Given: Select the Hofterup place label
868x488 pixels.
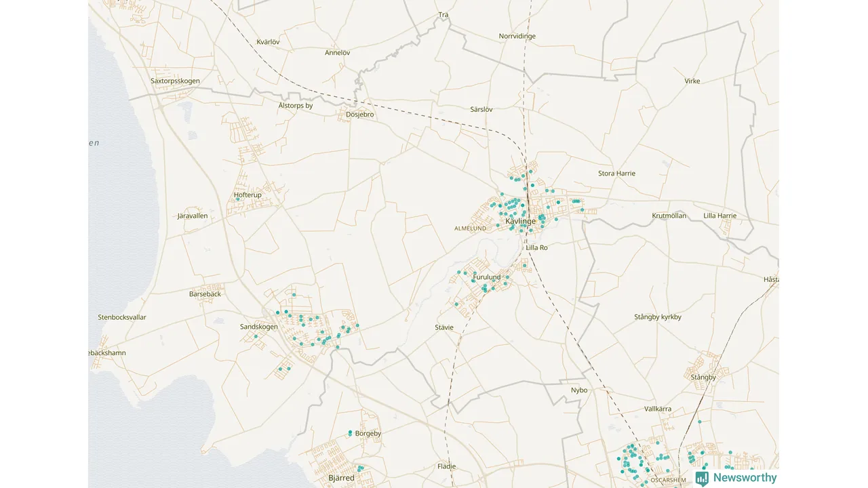Looking at the screenshot, I should point(248,195).
